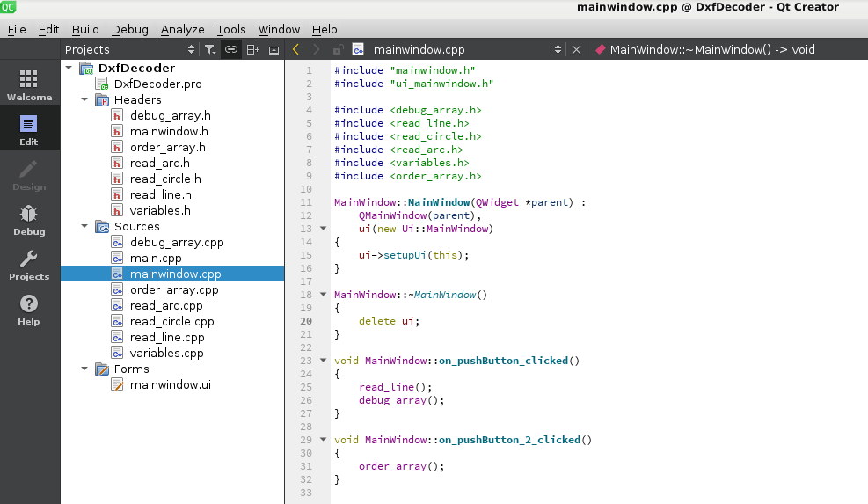Open the Edit menu

[48, 29]
